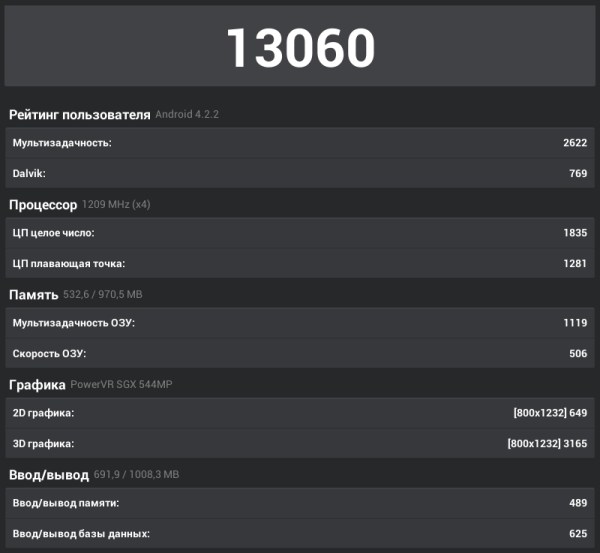
Task: Click the Процессор section header
Action: [x=43, y=205]
